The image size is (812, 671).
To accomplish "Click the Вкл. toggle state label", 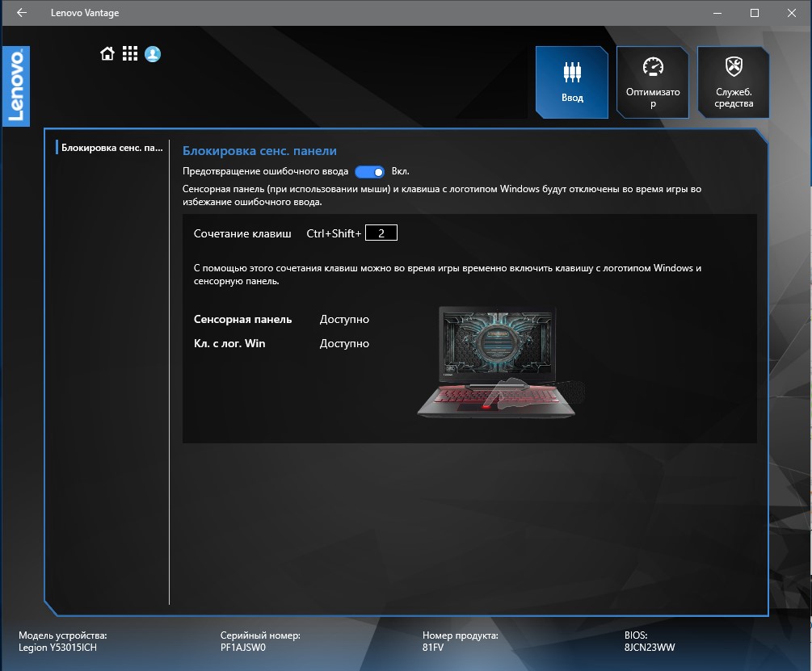I will pos(400,171).
